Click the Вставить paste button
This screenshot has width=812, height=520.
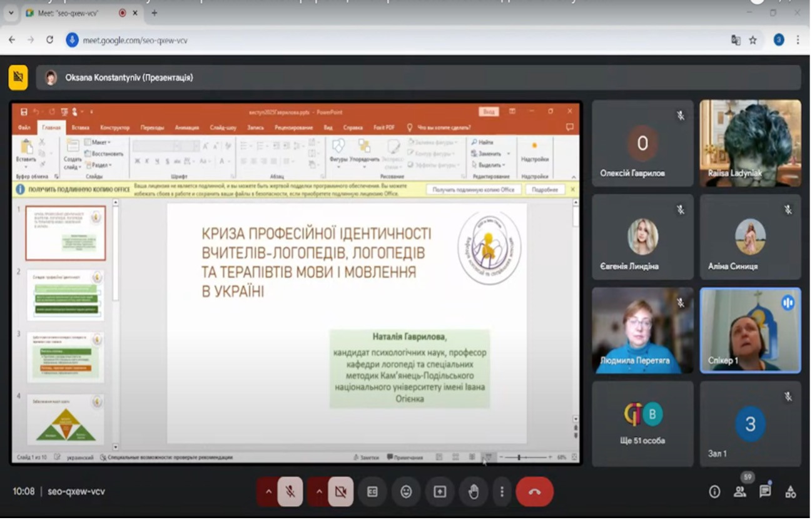(26, 153)
